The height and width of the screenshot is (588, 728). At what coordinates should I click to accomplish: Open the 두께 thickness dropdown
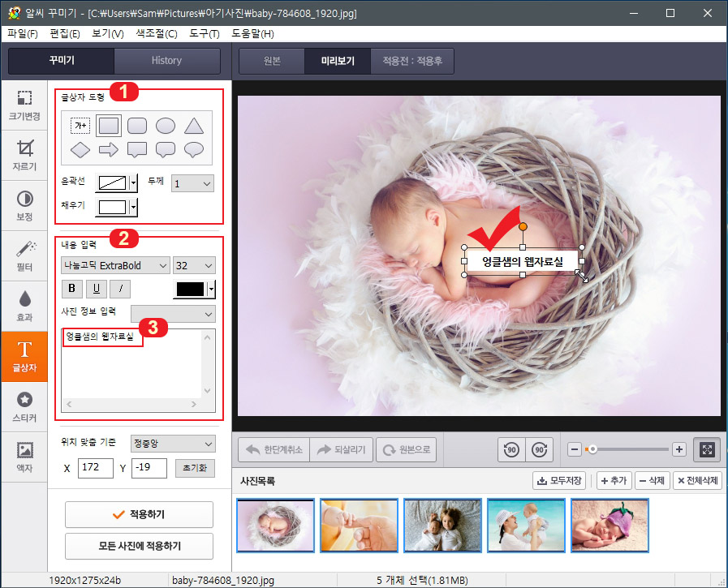(x=192, y=184)
